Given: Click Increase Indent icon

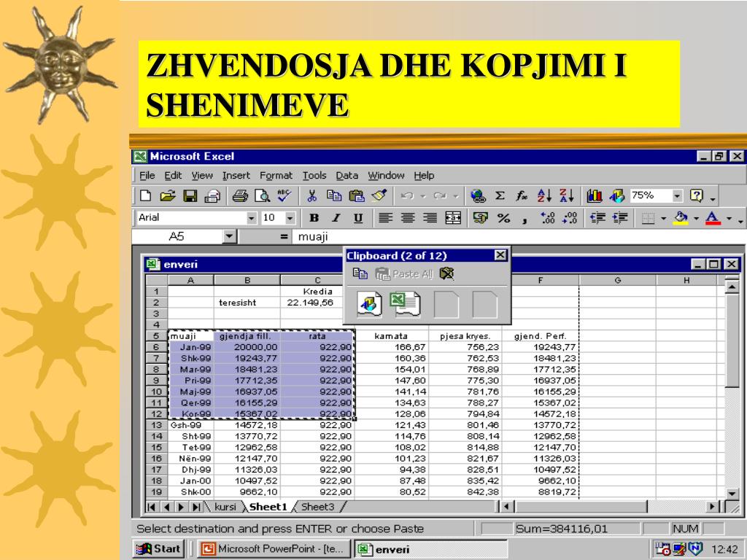Looking at the screenshot, I should pyautogui.click(x=620, y=218).
